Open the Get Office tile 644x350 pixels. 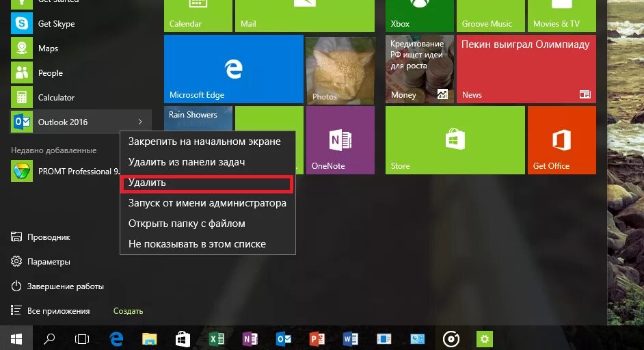click(x=562, y=140)
